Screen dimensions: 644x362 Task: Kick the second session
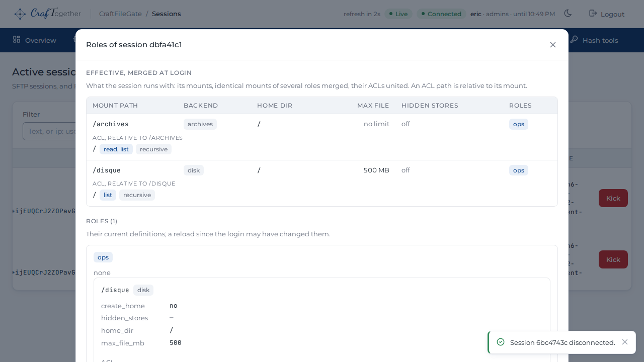click(613, 259)
